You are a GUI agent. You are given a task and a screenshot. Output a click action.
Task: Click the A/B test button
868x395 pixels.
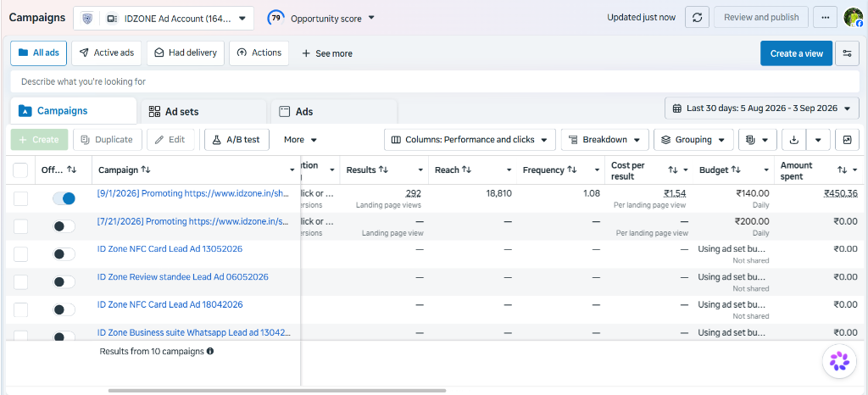point(236,140)
